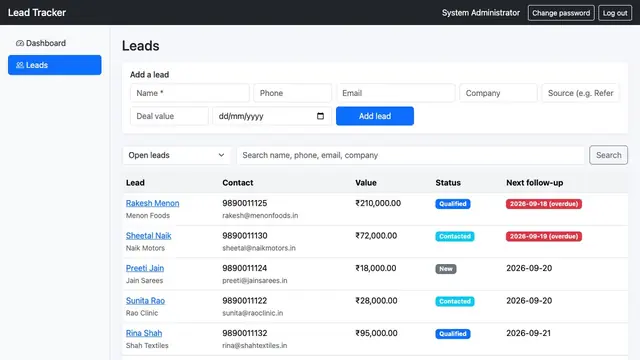Click phone number 9890011122
Screen dimensions: 640x360
coord(244,301)
